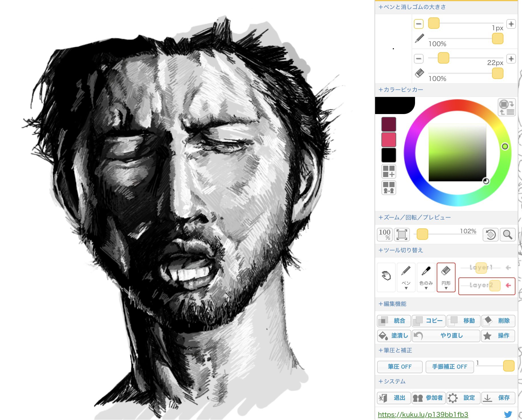
Task: Adjust the Layer1 opacity handle
Action: click(481, 268)
